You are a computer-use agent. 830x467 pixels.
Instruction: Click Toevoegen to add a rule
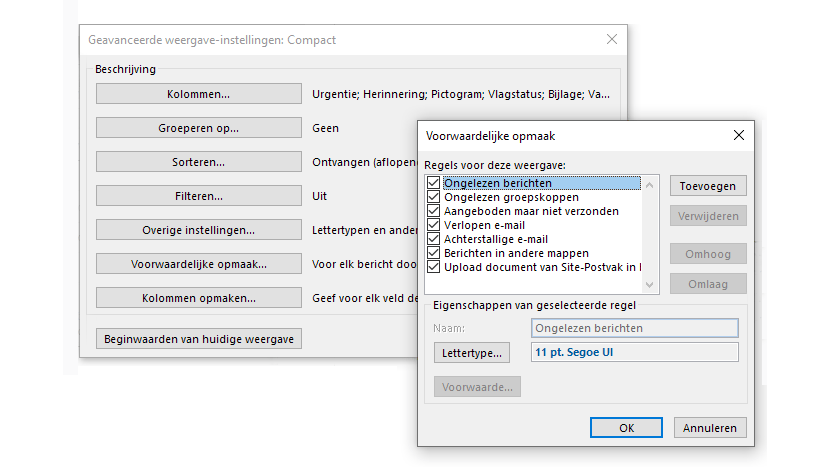coord(708,186)
